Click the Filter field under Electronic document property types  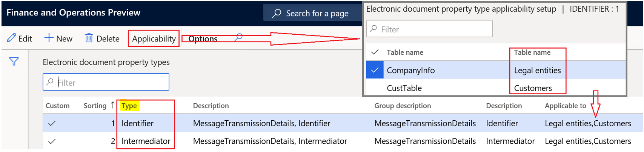106,82
